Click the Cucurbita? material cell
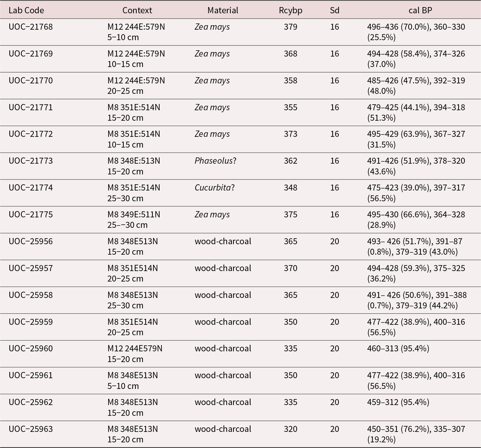 point(214,188)
